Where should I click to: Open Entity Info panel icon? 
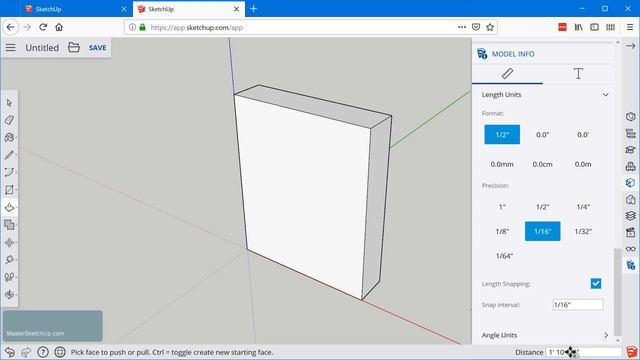coord(631,117)
